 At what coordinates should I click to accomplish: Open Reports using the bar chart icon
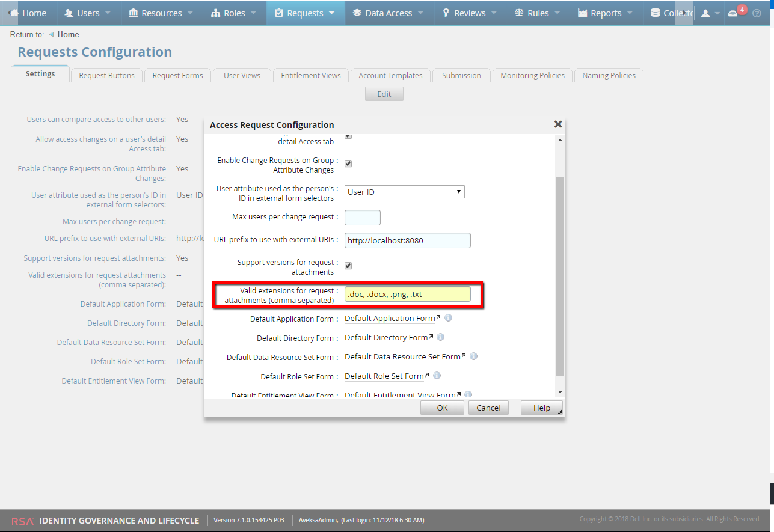[583, 13]
